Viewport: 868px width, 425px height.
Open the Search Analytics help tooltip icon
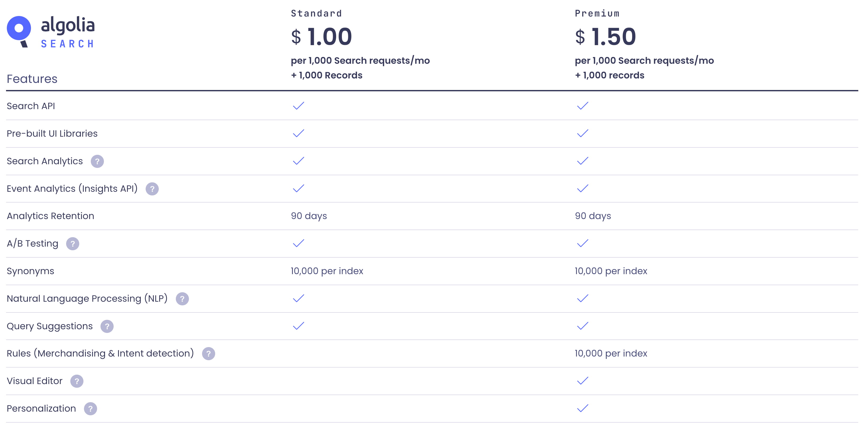pos(97,161)
